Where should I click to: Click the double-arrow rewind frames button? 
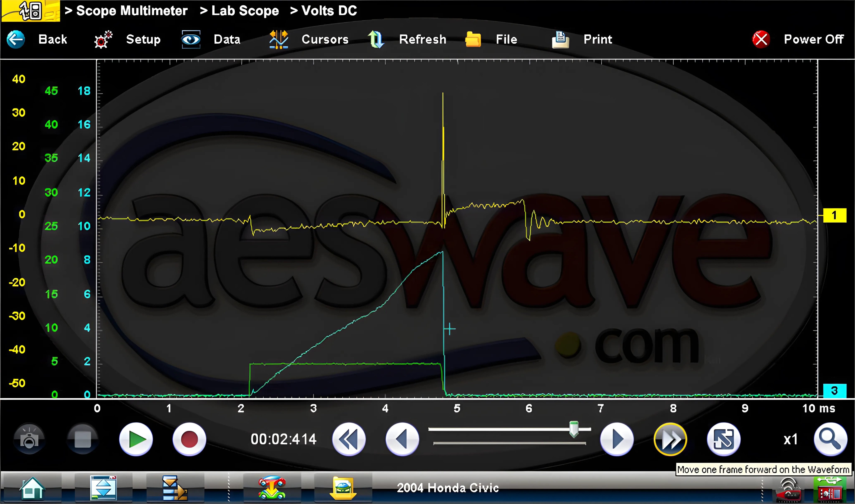349,440
